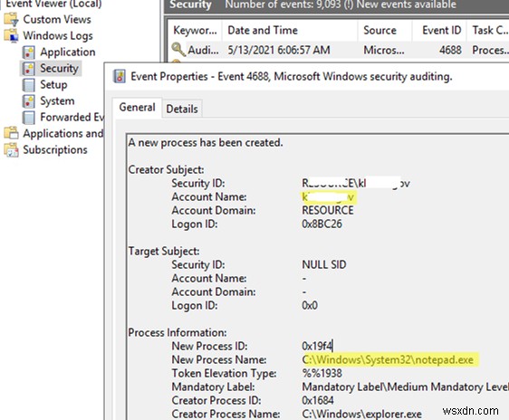Click the Forwarded Events log icon
Image resolution: width=509 pixels, height=420 pixels.
[x=29, y=118]
